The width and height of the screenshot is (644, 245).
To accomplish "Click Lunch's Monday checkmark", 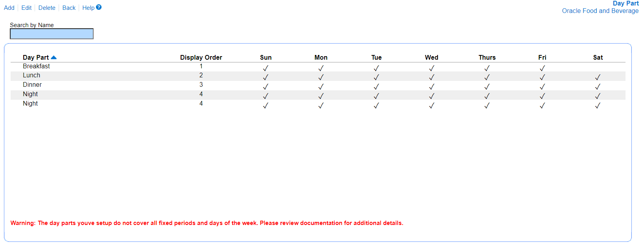I will 321,77.
